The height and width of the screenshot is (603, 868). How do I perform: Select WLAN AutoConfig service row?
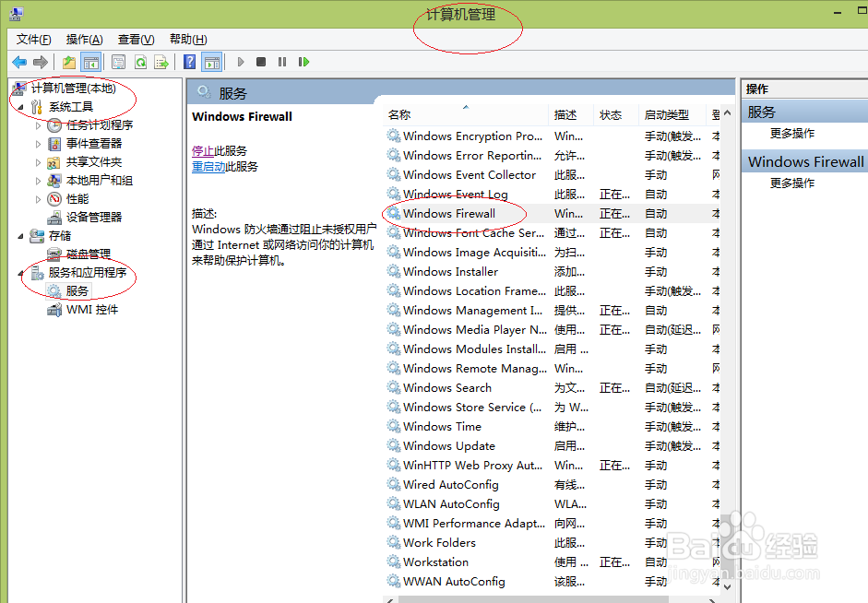point(552,504)
